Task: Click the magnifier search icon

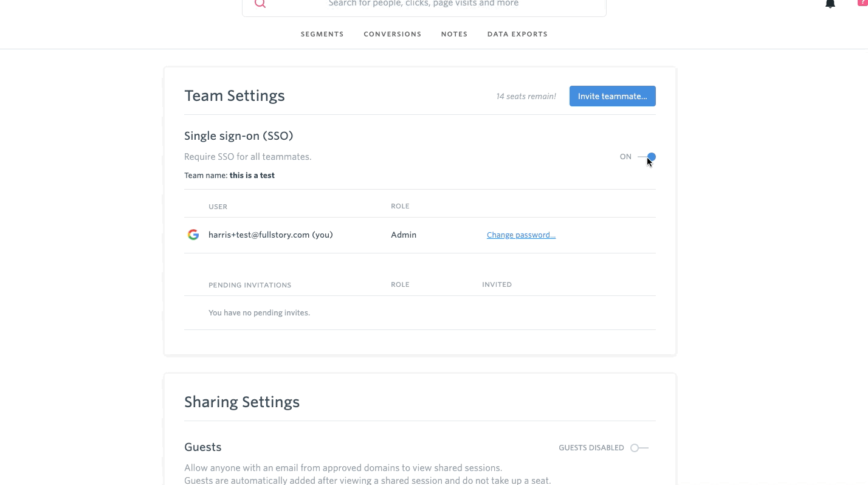Action: click(x=260, y=4)
